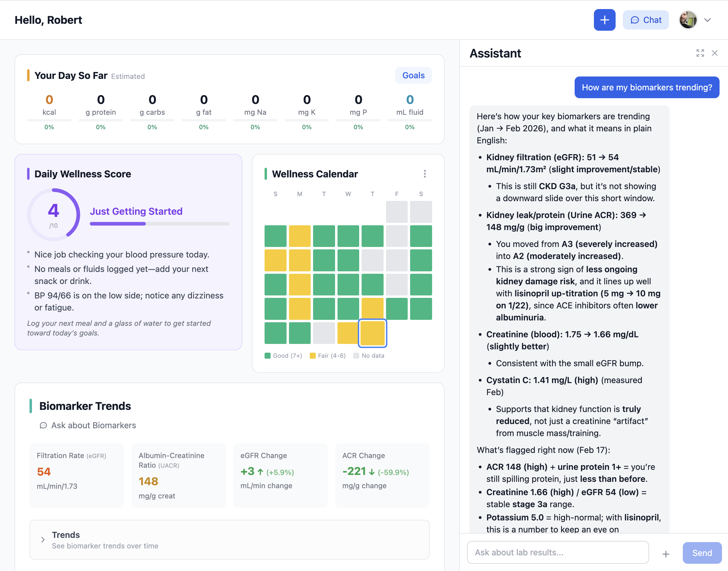Expand the Assistant panel to fullscreen
Screen dimensions: 728x571
700,53
